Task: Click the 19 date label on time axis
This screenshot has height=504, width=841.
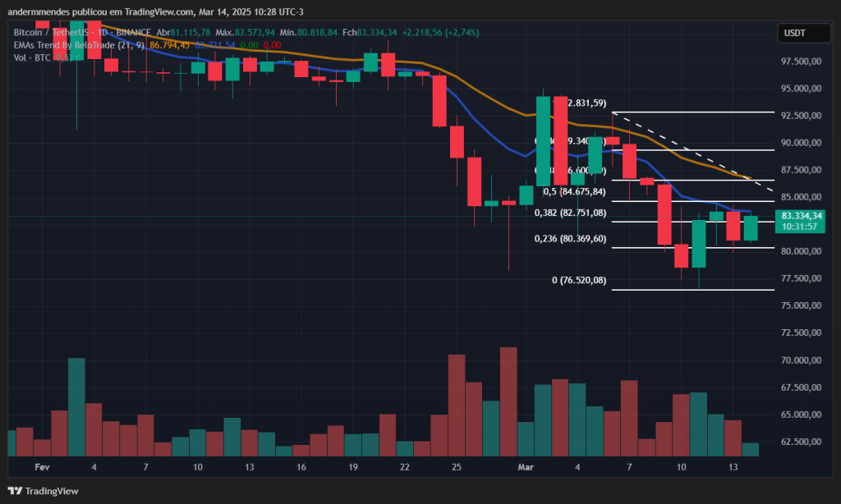Action: (353, 467)
